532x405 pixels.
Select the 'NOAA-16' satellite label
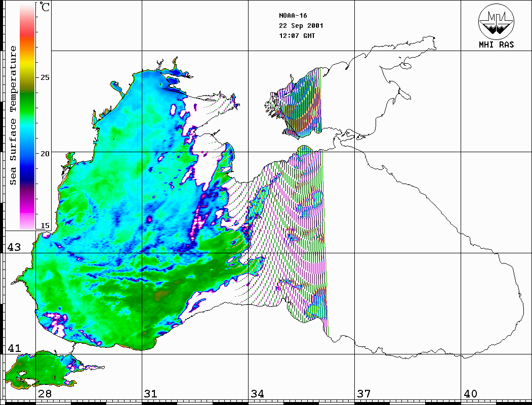(x=293, y=16)
